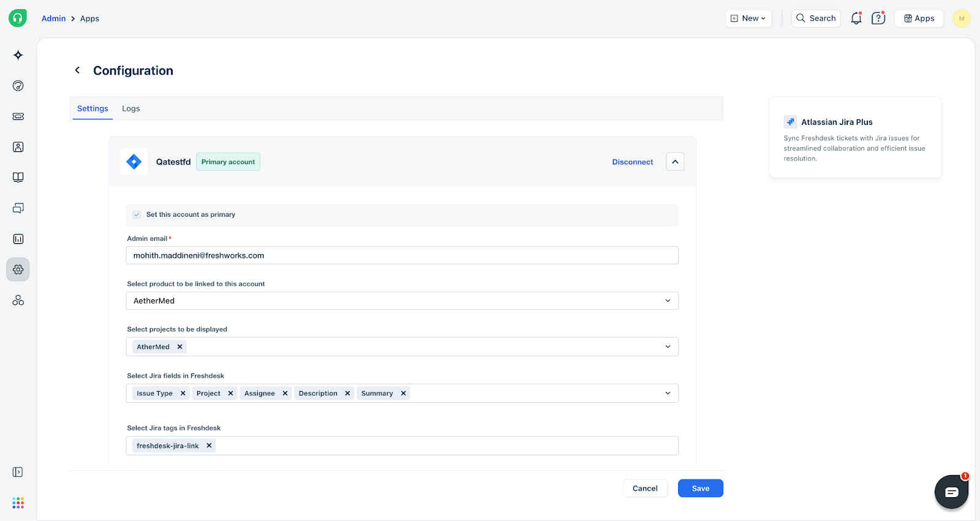Viewport: 980px width, 521px height.
Task: Open Apps button in top bar
Action: [919, 18]
